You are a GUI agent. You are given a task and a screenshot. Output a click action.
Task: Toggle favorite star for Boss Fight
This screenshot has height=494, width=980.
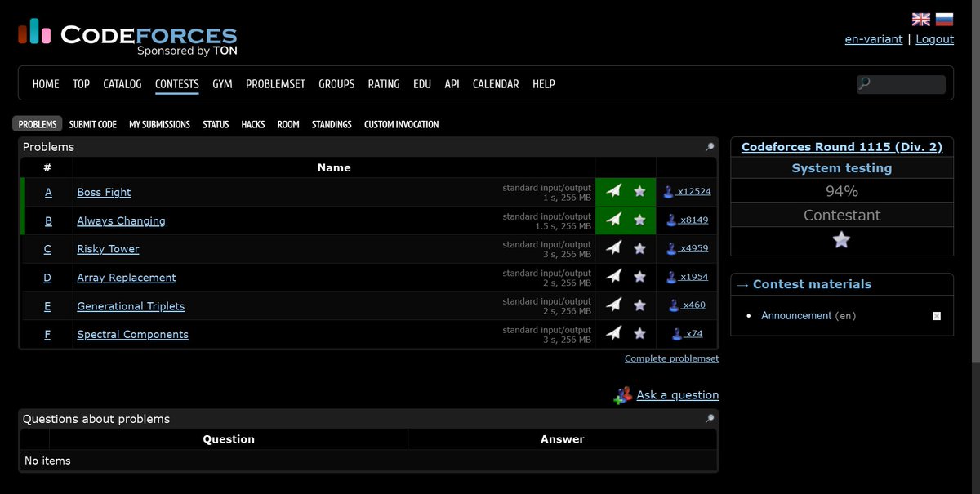[x=640, y=191]
